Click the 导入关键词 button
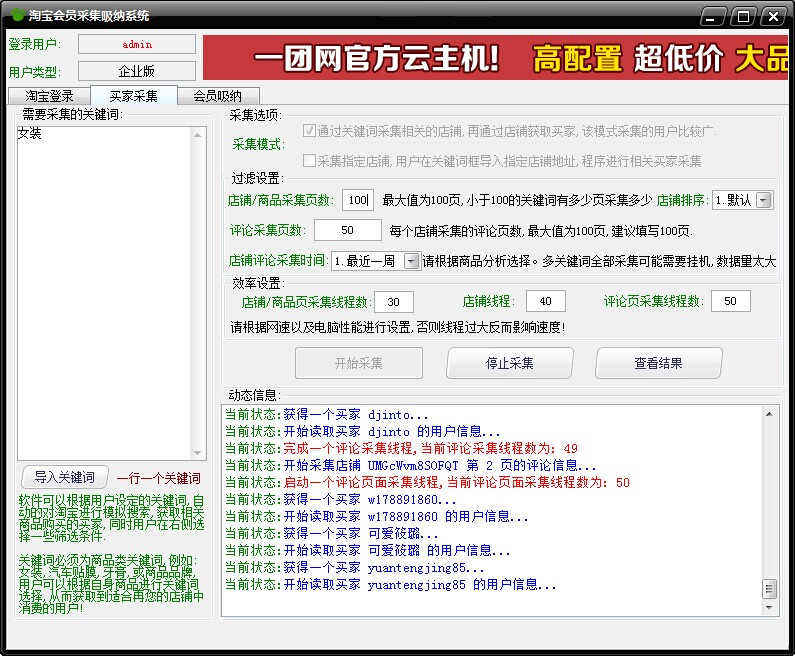795x656 pixels. coord(65,477)
